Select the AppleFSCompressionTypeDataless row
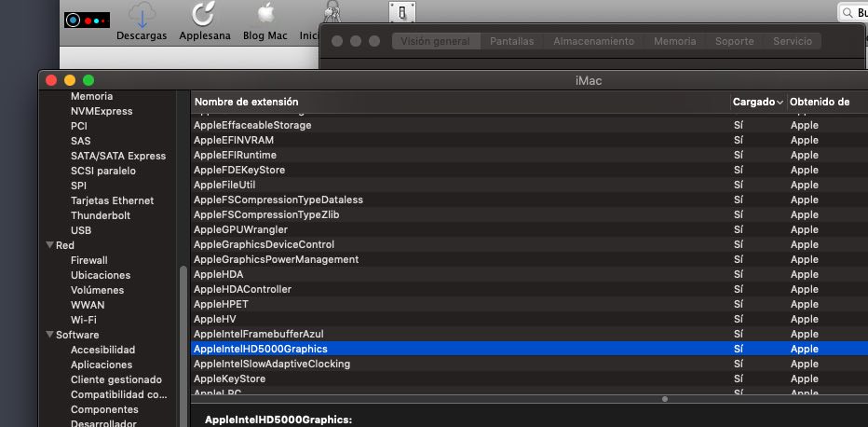This screenshot has height=427, width=868. pyautogui.click(x=529, y=200)
